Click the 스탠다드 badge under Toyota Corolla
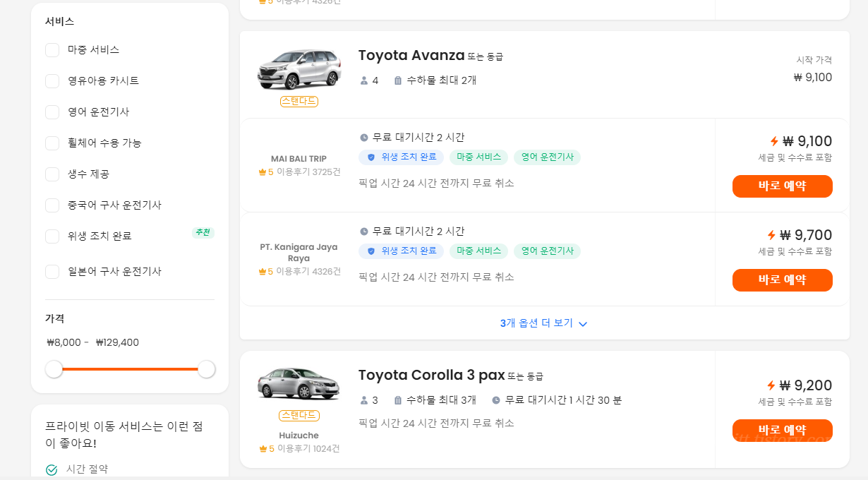868x480 pixels. click(x=299, y=416)
